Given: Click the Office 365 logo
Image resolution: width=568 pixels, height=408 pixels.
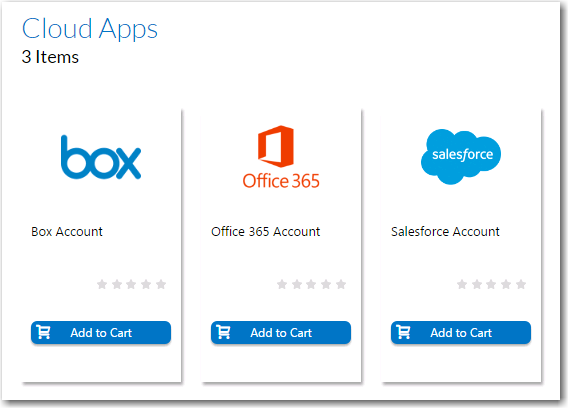Looking at the screenshot, I should (281, 157).
